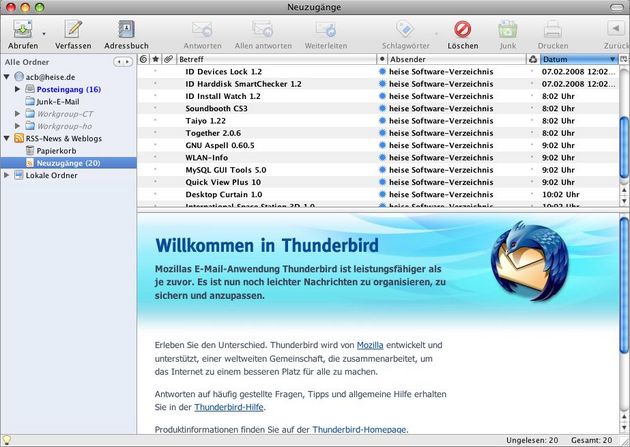
Task: Open message ID Devices Lock 1.2
Action: pos(223,72)
